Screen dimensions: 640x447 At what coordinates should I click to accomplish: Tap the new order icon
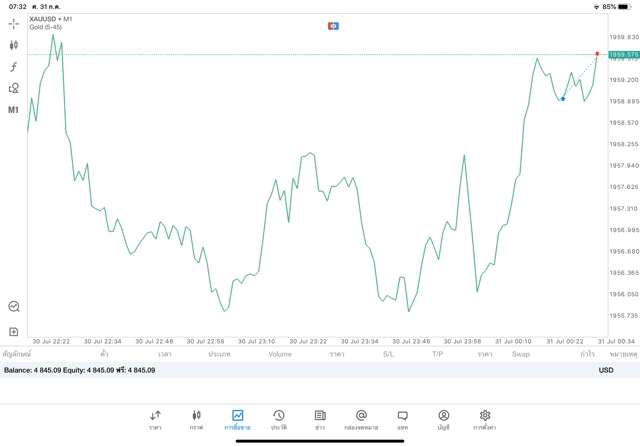tap(14, 331)
